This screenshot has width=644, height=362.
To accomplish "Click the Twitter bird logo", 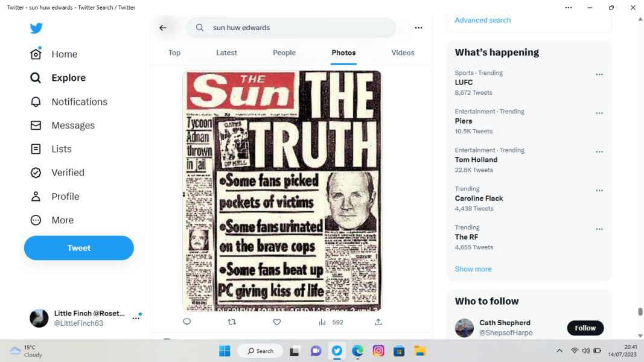I will tap(36, 28).
